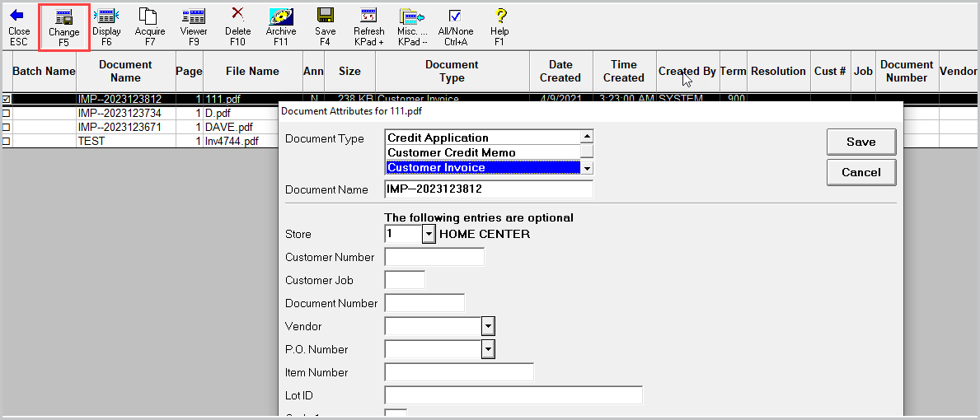980x420 pixels.
Task: Open the Store dropdown arrow
Action: [428, 234]
